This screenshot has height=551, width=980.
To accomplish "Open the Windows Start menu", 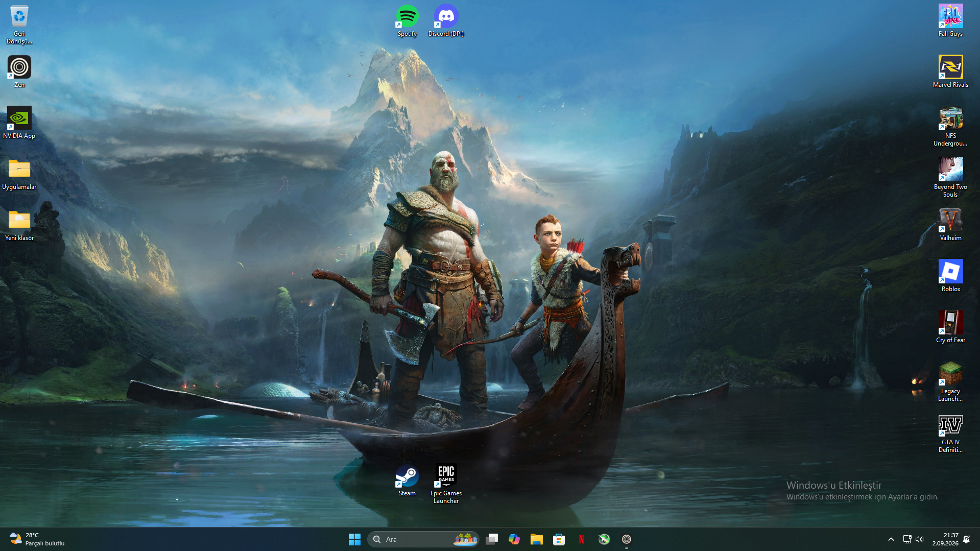I will pyautogui.click(x=354, y=539).
